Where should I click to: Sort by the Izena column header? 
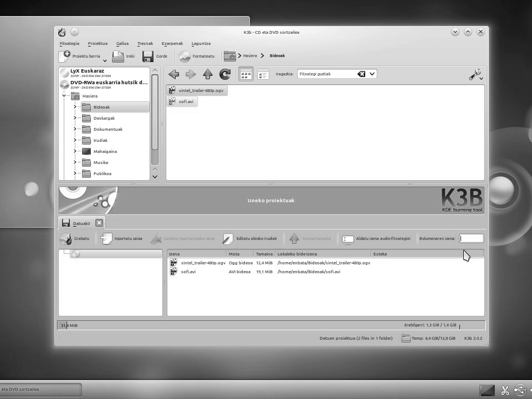coord(197,254)
